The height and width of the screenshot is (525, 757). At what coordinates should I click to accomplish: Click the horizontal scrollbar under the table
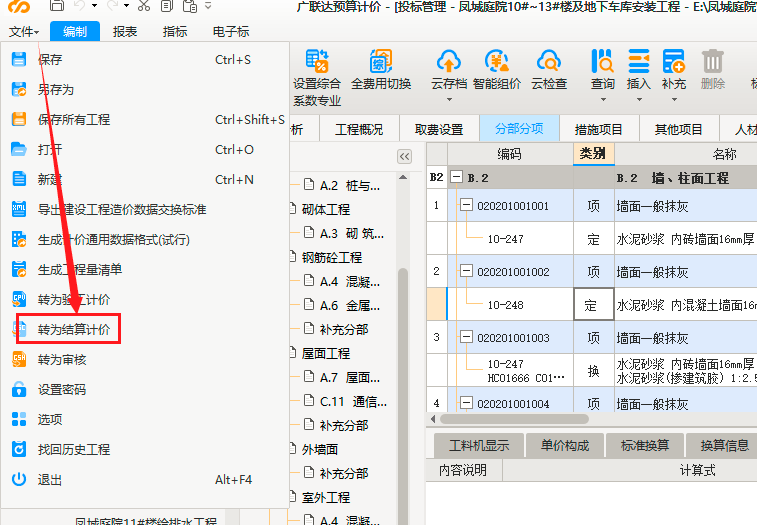point(515,419)
